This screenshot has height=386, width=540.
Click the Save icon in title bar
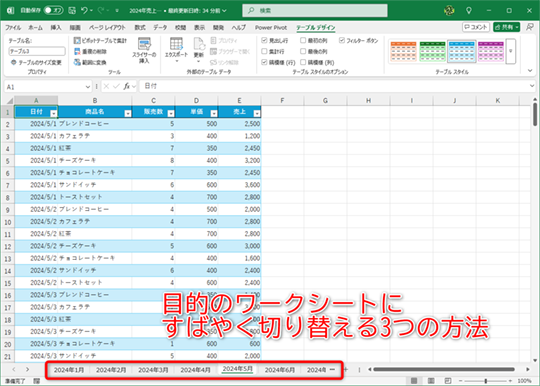coord(72,11)
